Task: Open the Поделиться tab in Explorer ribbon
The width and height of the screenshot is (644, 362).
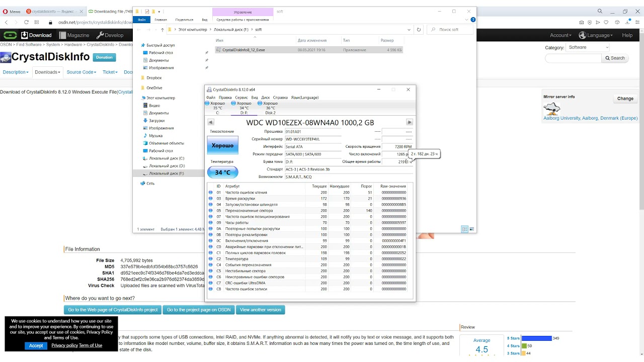Action: tap(184, 20)
